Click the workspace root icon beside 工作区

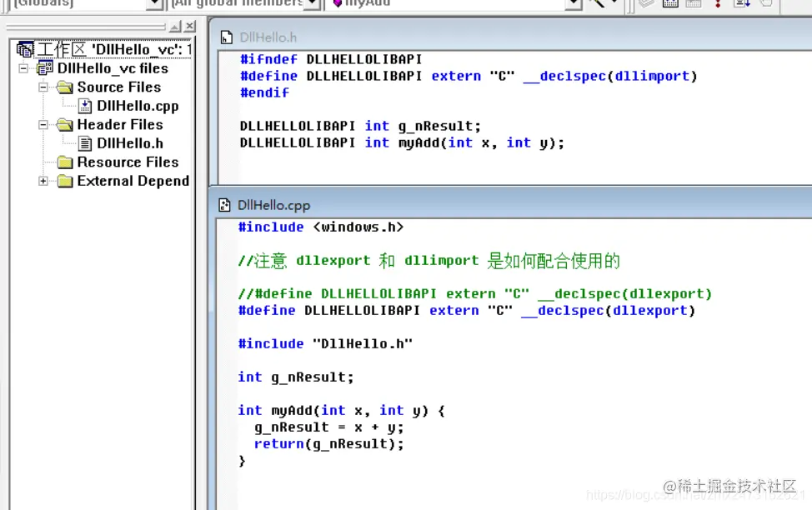[x=25, y=49]
